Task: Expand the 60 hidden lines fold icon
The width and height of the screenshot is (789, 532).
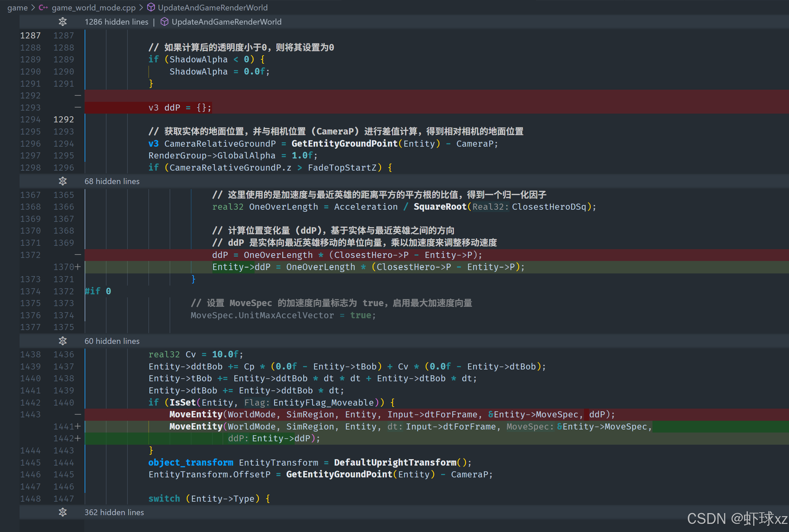Action: pyautogui.click(x=62, y=341)
